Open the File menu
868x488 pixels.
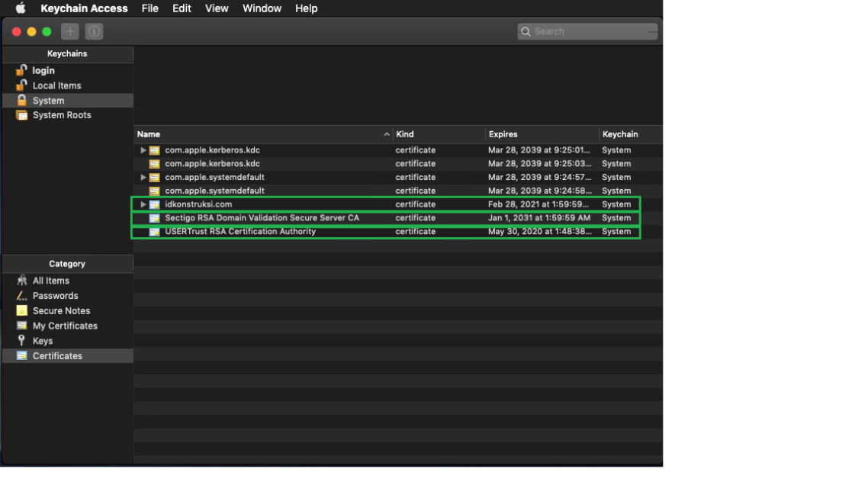150,8
